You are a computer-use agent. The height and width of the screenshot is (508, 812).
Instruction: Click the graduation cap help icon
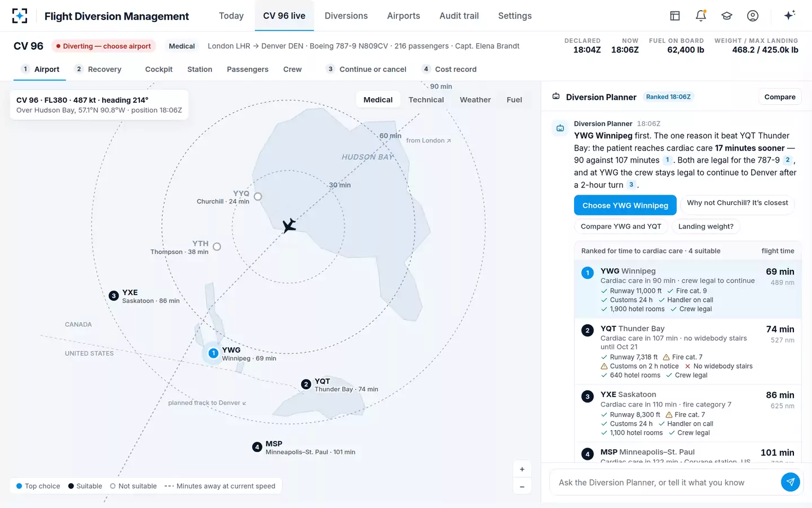[x=727, y=16]
